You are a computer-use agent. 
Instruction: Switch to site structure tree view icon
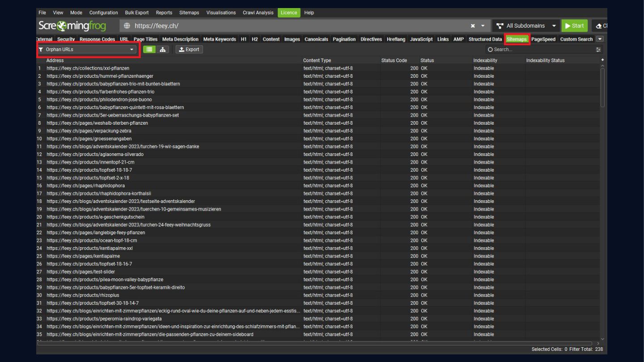pyautogui.click(x=163, y=50)
